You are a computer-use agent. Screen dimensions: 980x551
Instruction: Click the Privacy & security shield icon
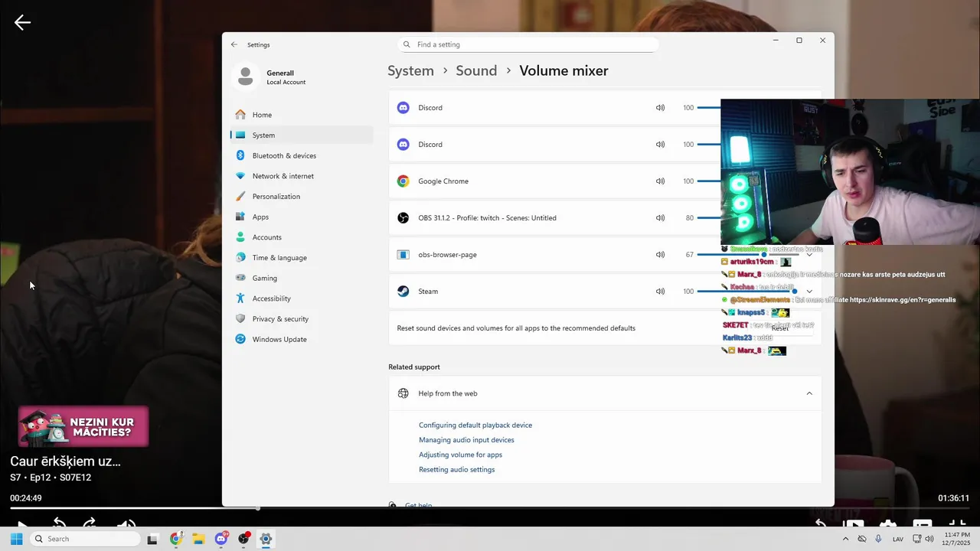pos(240,319)
